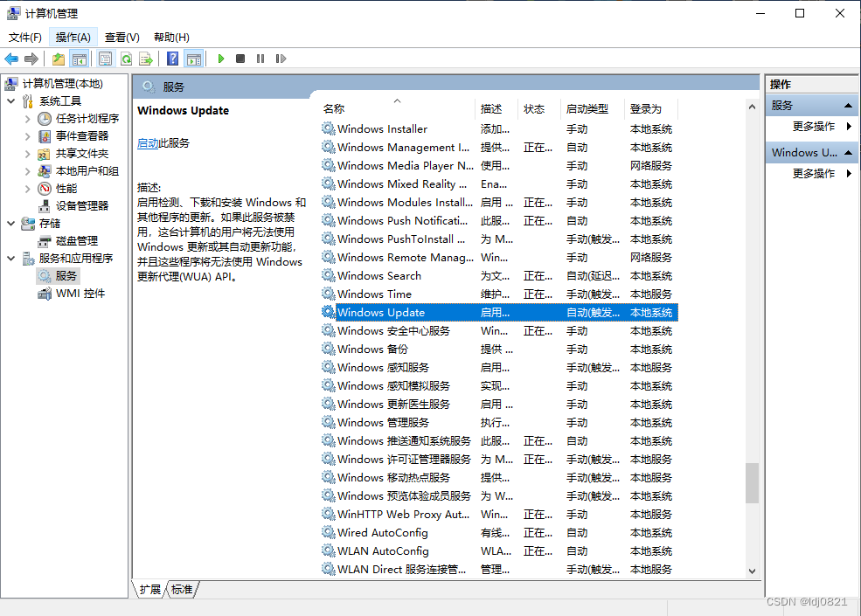
Task: Open the Help question-mark toolbar icon
Action: coord(172,59)
